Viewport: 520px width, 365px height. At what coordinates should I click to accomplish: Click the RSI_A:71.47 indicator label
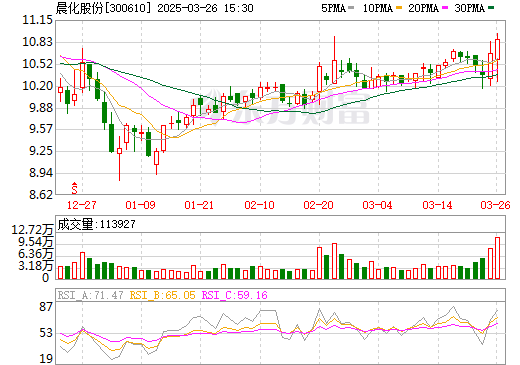pos(90,295)
